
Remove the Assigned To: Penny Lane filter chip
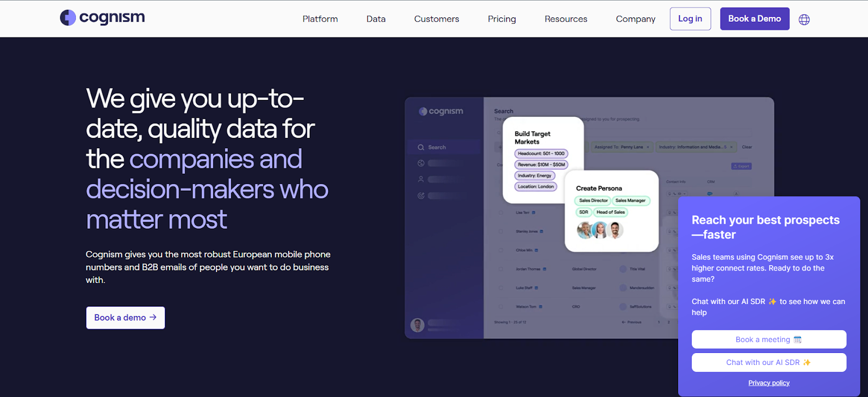pos(648,147)
